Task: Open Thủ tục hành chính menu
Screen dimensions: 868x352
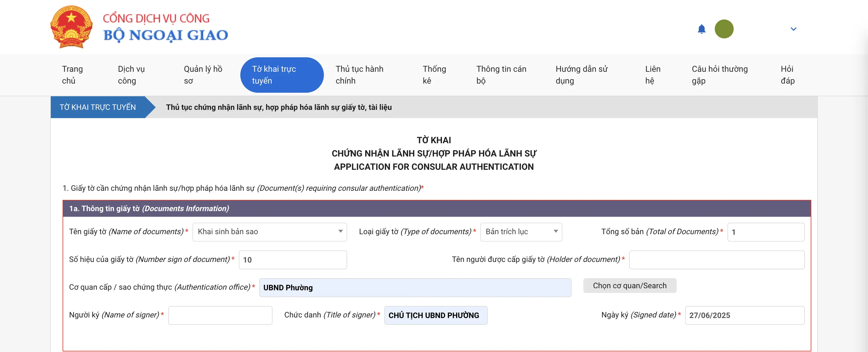Action: (359, 75)
